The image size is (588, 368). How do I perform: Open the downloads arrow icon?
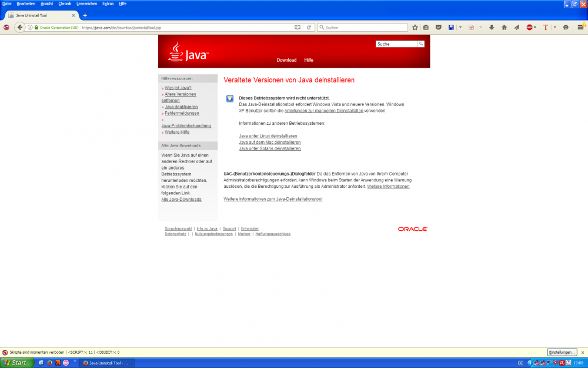(492, 28)
